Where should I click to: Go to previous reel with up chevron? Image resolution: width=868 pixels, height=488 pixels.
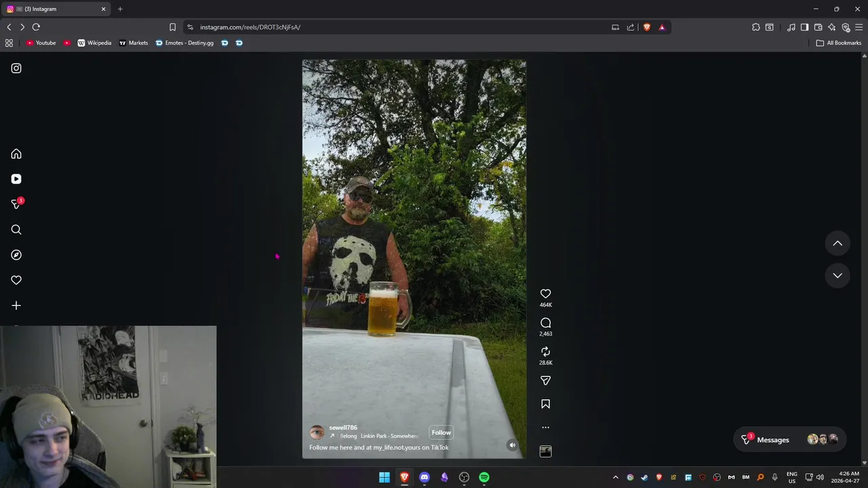(837, 243)
